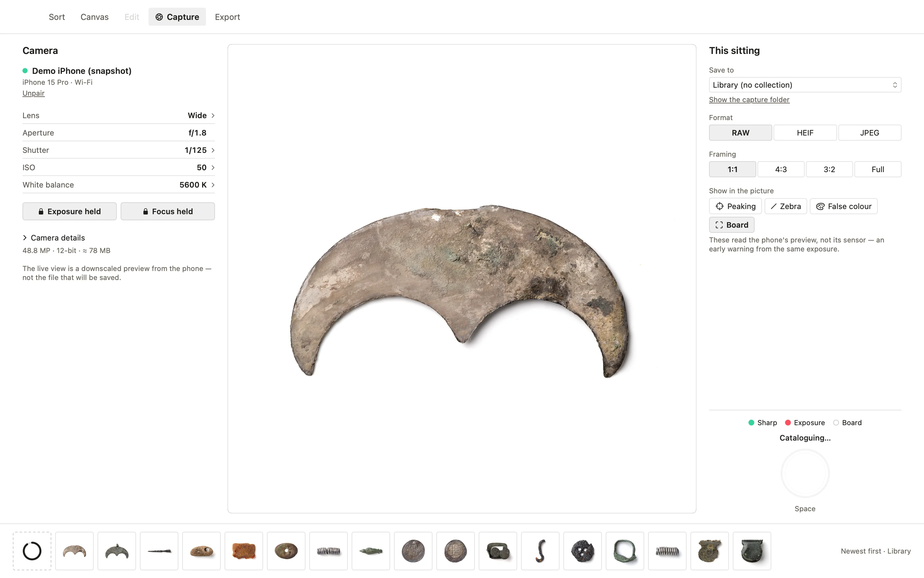Open the pierced dark disc thumbnail

point(582,551)
